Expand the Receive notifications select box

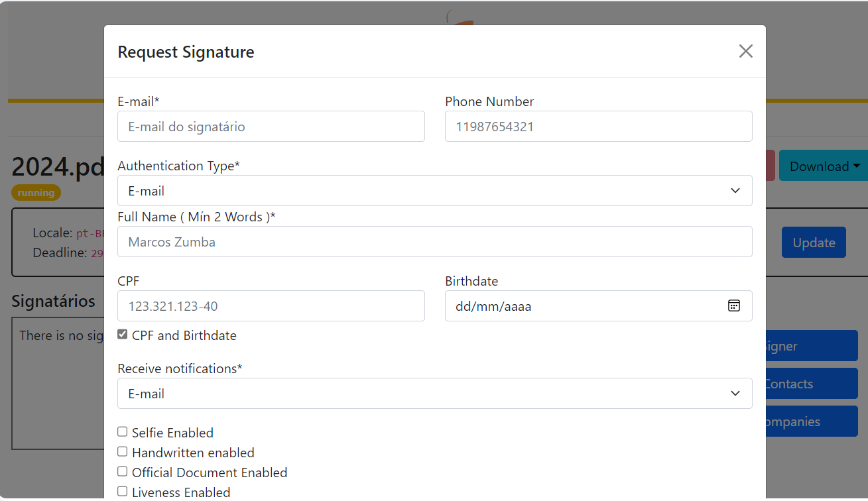coord(424,394)
